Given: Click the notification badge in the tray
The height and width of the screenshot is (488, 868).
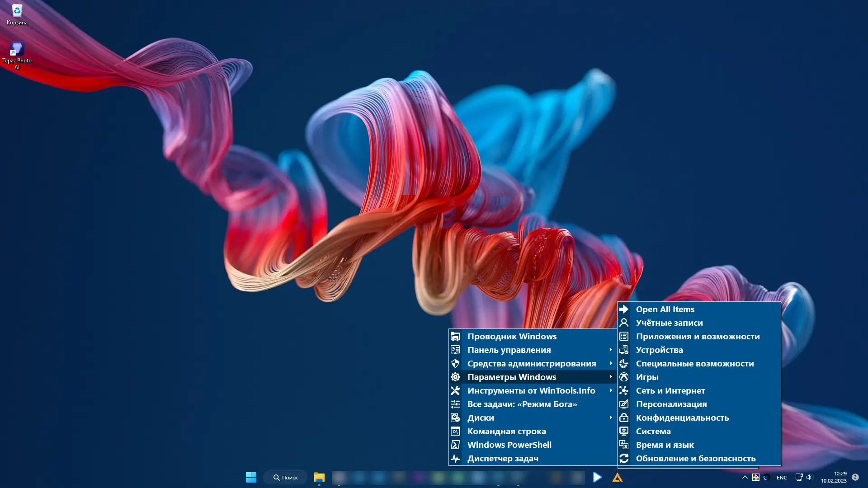Looking at the screenshot, I should coord(855,477).
